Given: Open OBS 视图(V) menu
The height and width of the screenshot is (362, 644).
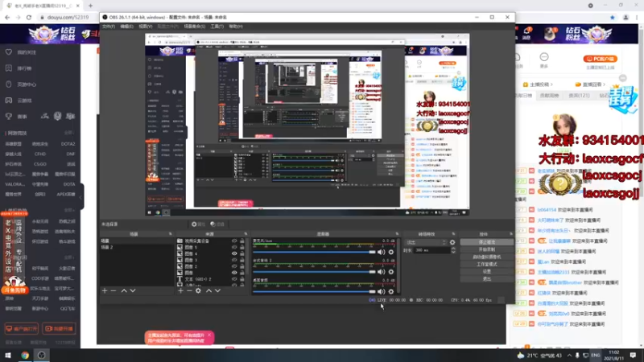Looking at the screenshot, I should point(146,27).
